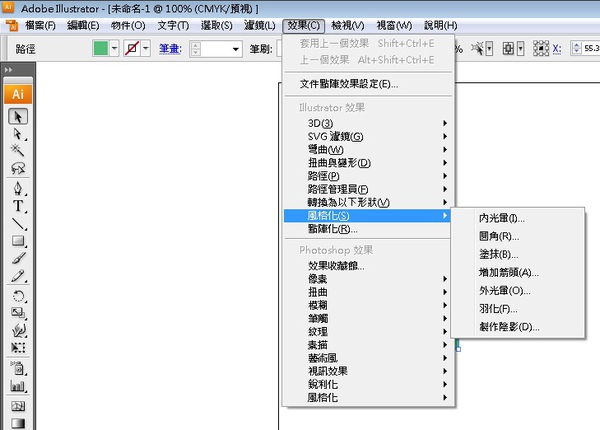The height and width of the screenshot is (430, 600).
Task: Expand the 3D(3) submenu
Action: click(x=368, y=123)
